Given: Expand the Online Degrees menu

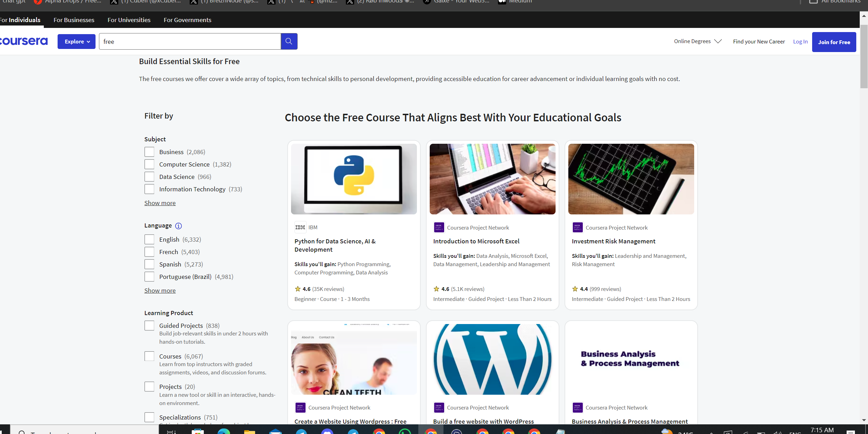Looking at the screenshot, I should click(698, 41).
